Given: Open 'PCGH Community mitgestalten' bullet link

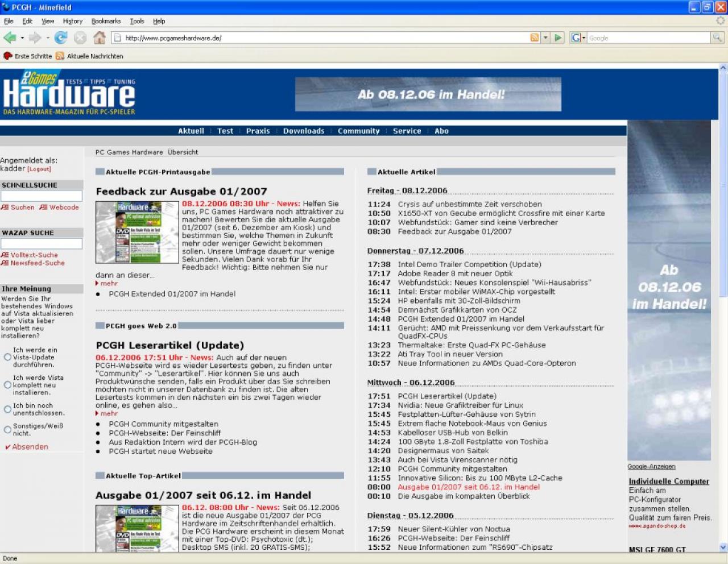Looking at the screenshot, I should (164, 425).
